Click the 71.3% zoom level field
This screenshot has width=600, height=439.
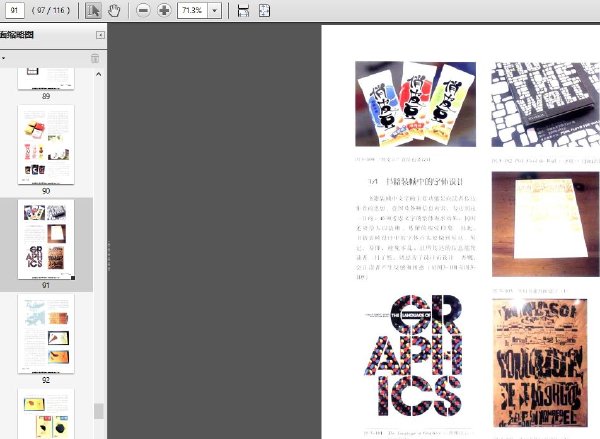point(192,10)
